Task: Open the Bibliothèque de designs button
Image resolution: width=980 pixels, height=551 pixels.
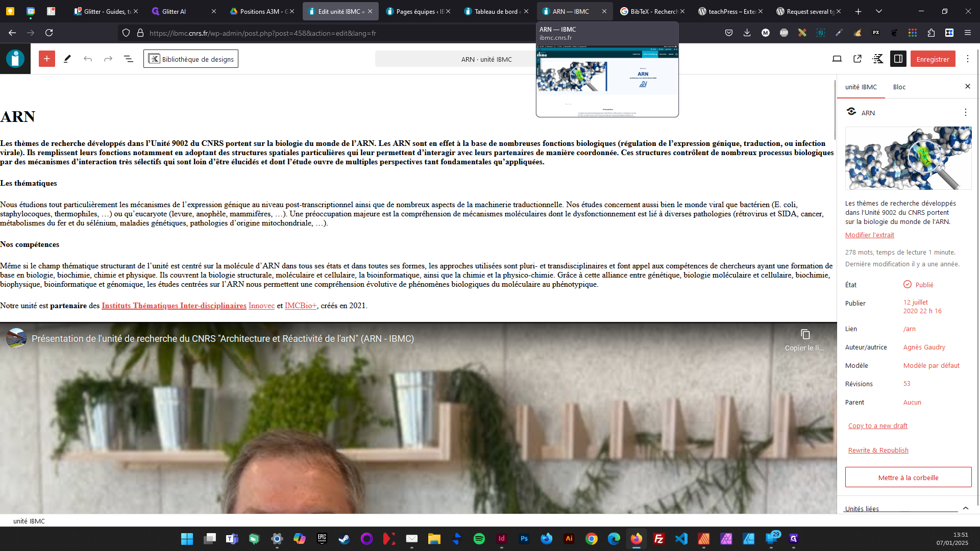Action: click(x=191, y=59)
